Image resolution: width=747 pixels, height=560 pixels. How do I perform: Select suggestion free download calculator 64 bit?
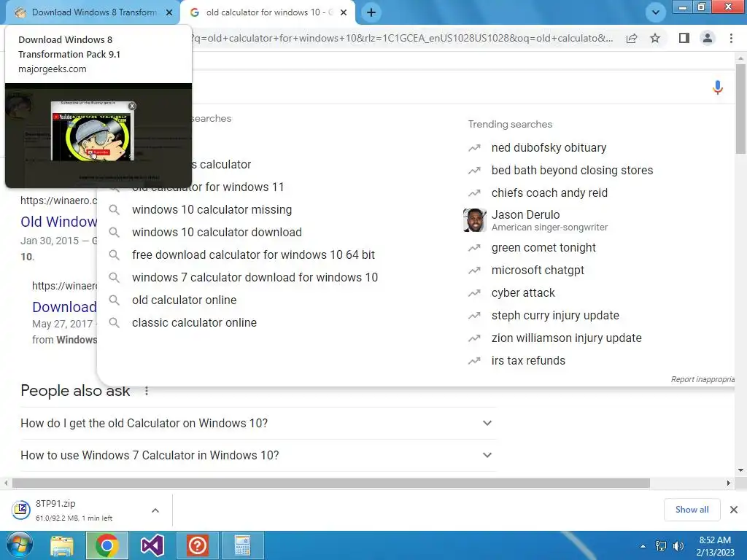[253, 254]
